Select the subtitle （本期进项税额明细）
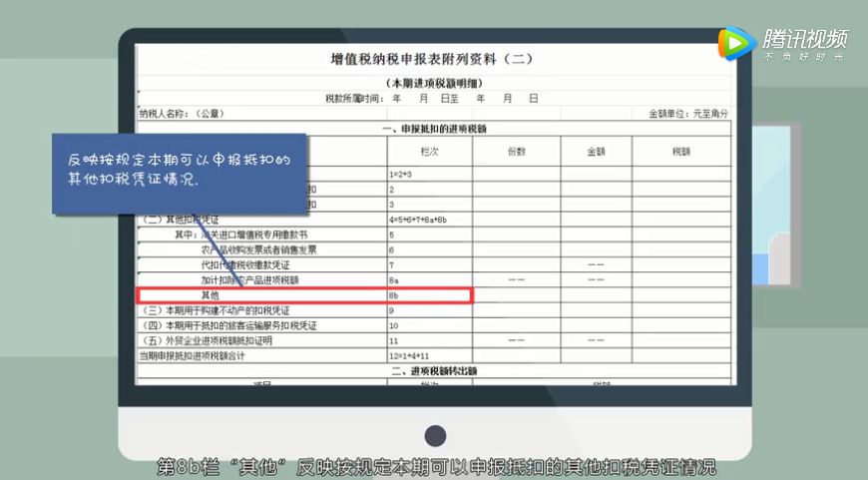868x480 pixels. pos(435,83)
